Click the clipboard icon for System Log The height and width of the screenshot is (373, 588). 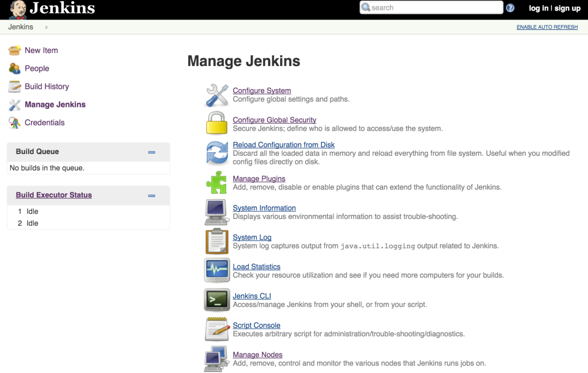pyautogui.click(x=216, y=241)
